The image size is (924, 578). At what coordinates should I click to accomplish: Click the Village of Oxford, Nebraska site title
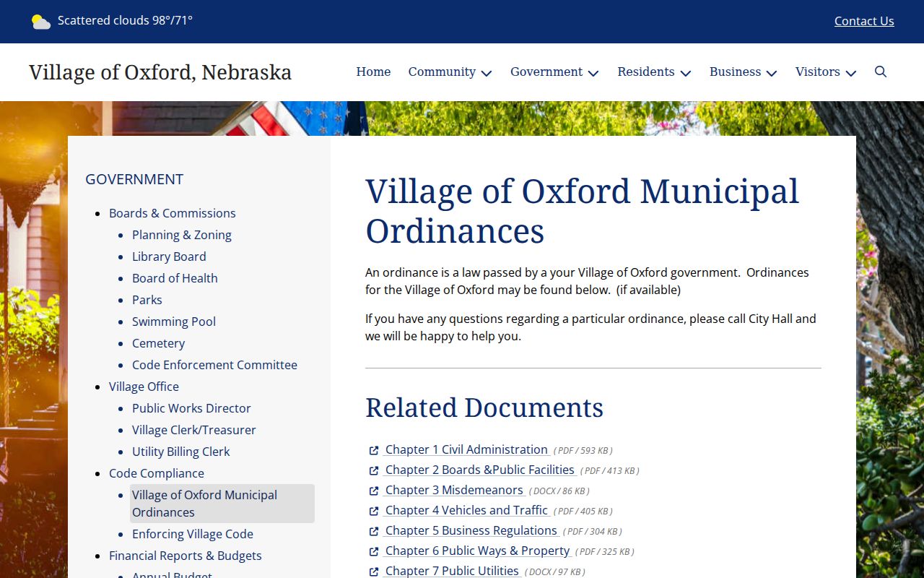click(x=160, y=72)
